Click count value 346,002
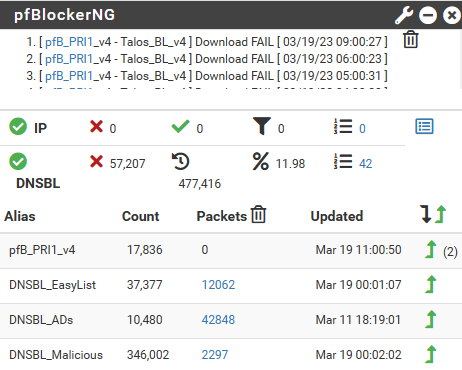The height and width of the screenshot is (370, 462). [148, 355]
